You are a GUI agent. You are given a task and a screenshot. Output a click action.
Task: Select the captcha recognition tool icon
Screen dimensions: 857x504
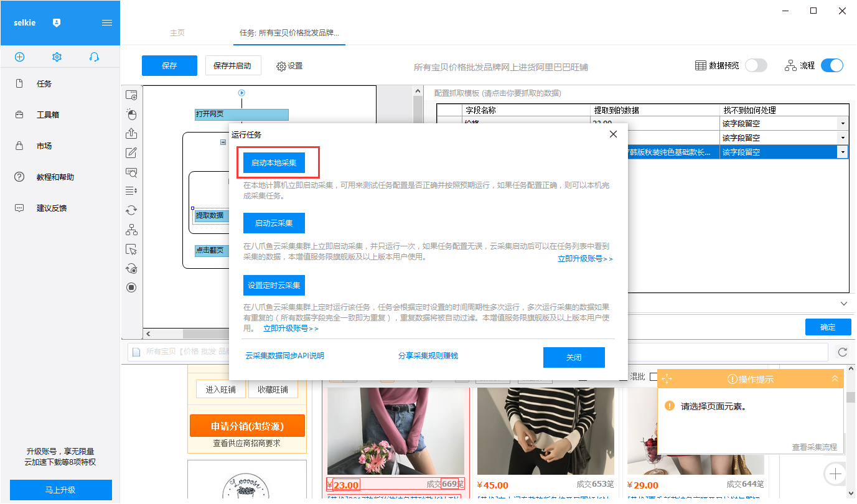(131, 172)
